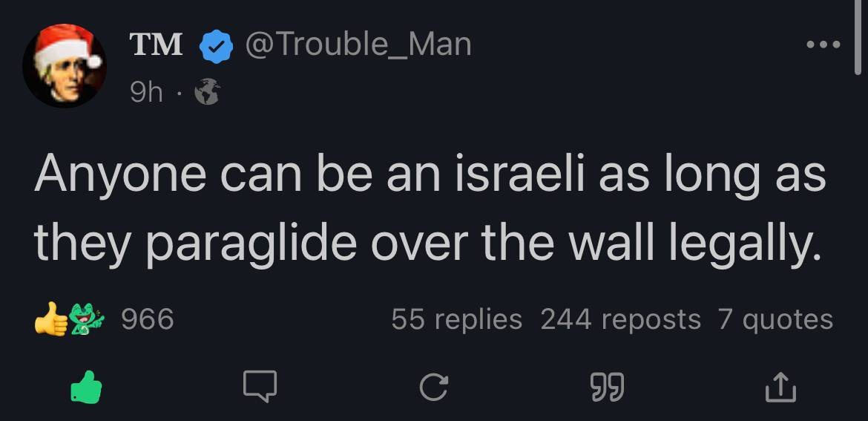Open the 7 quotes list

click(775, 319)
